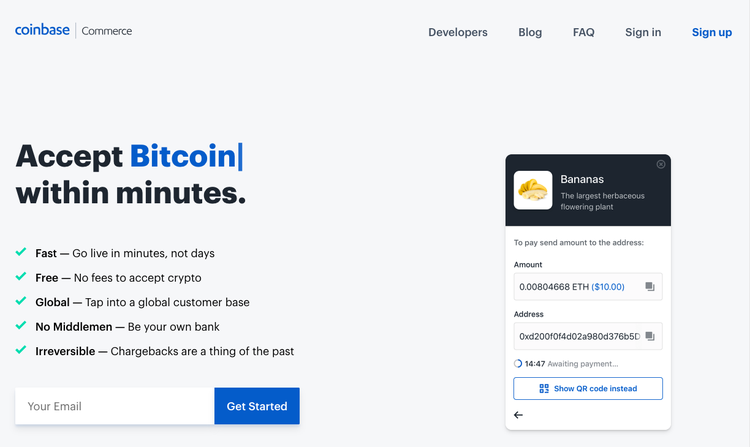750x447 pixels.
Task: Click the Bananas product image
Action: pos(533,190)
